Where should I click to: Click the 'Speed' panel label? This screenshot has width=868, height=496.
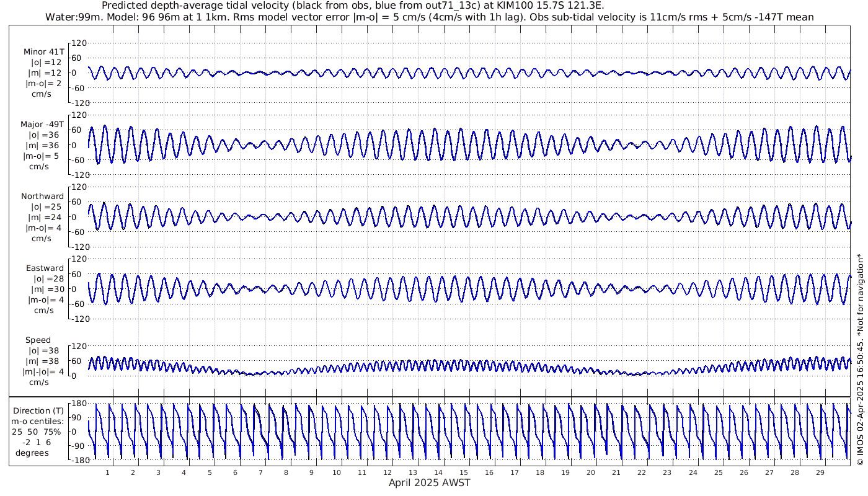point(38,340)
